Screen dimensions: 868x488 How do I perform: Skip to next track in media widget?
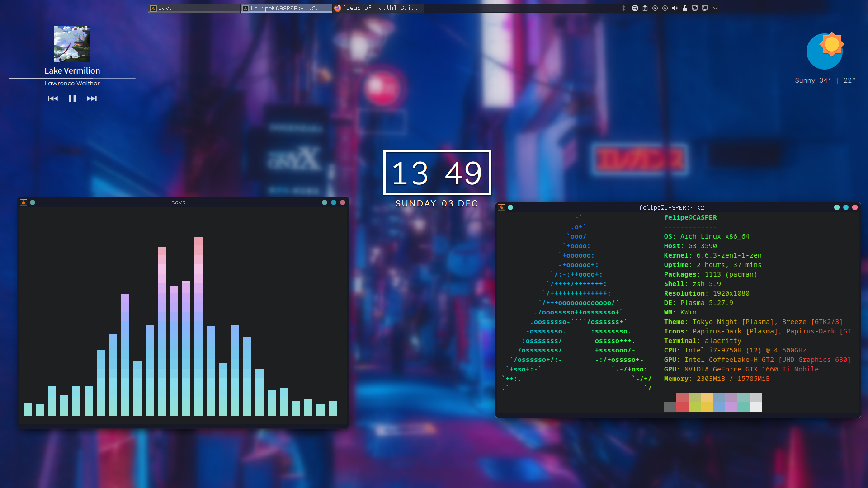pyautogui.click(x=92, y=99)
